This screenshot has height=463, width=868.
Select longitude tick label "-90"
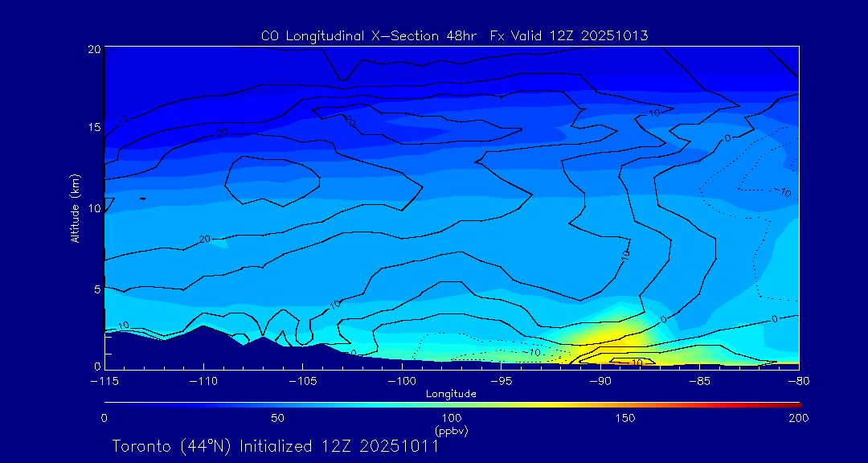(600, 382)
